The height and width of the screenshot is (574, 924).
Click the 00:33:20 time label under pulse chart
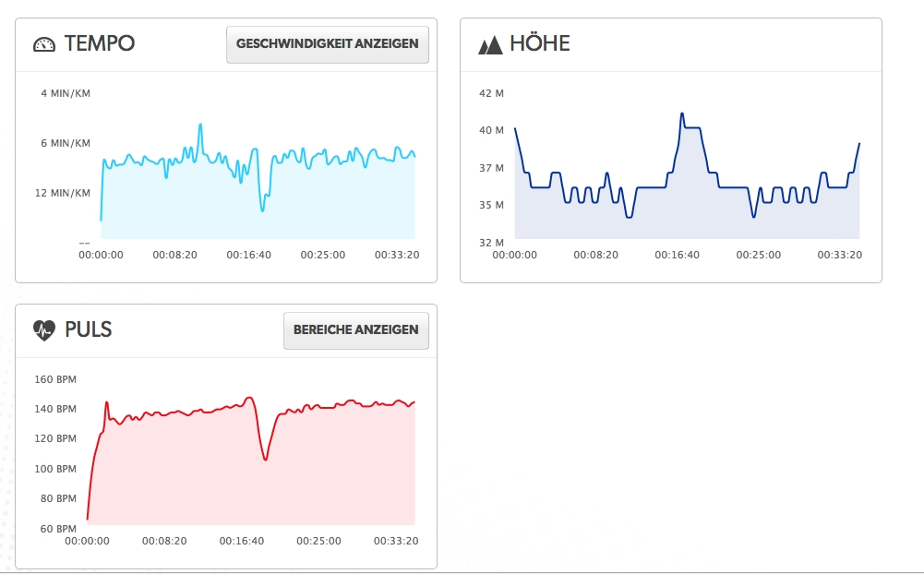click(x=396, y=541)
